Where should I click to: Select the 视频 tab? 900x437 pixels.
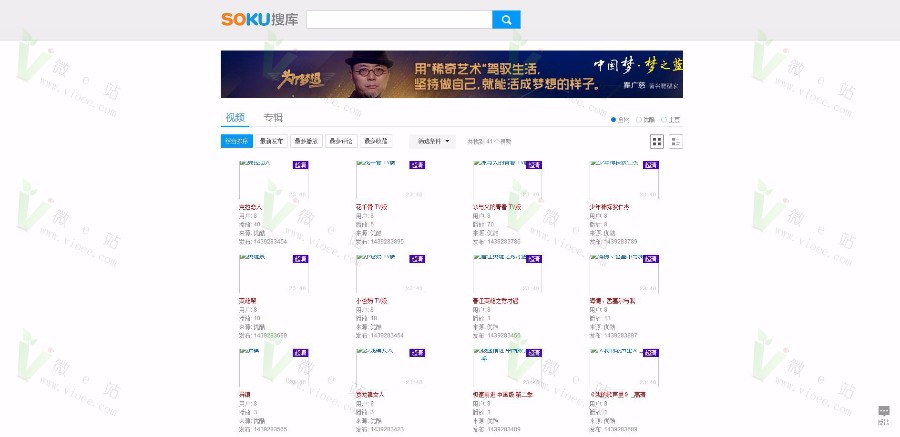coord(235,118)
